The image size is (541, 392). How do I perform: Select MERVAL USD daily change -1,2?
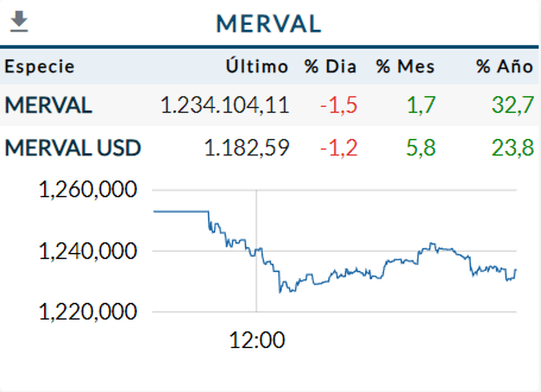[x=339, y=148]
